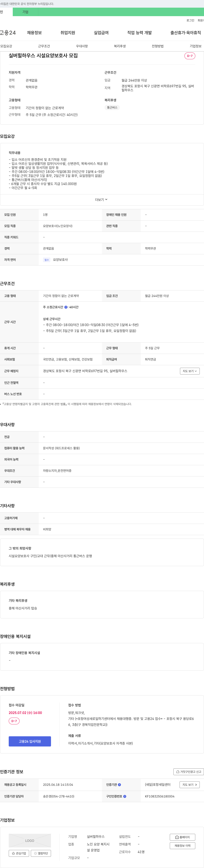Open the 출산휴가·육아휴직 menu
Viewport: 204px width, 868px height.
point(186,33)
